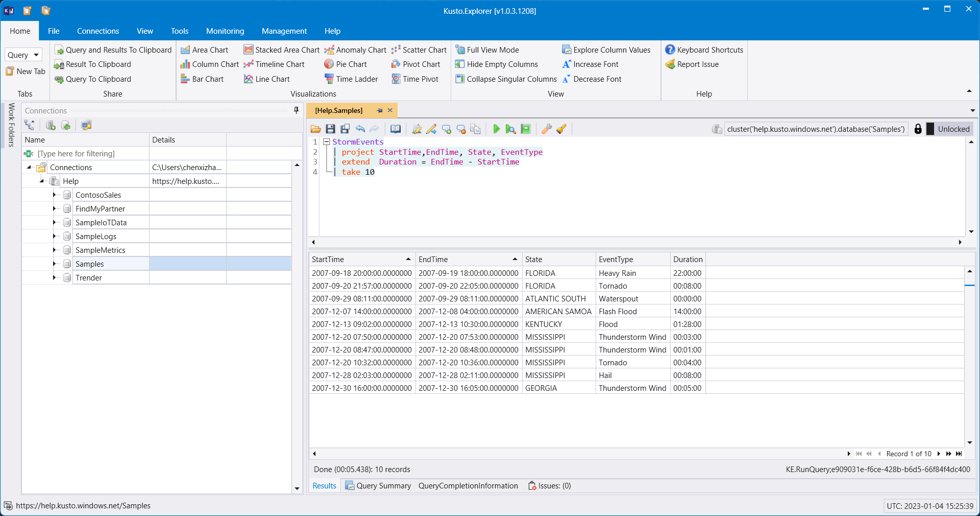Click the add connection database icon
Image resolution: width=980 pixels, height=516 pixels.
(x=51, y=125)
